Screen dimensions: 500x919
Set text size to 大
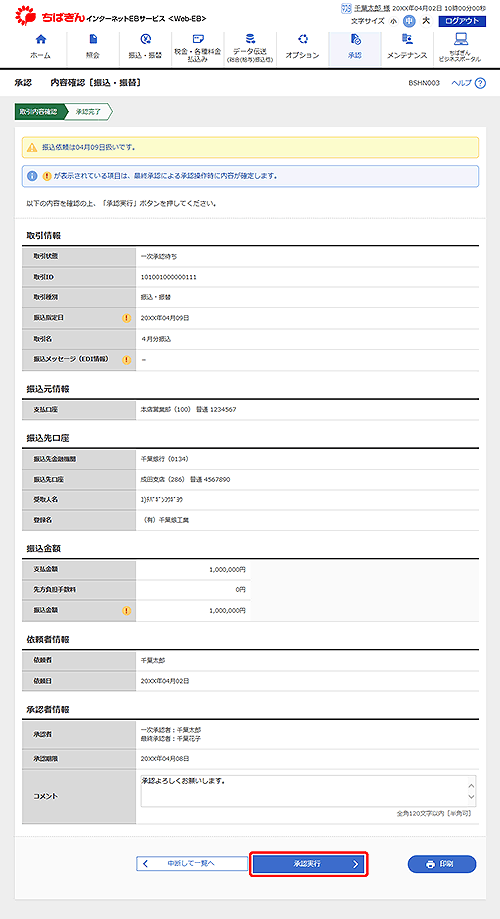(426, 21)
